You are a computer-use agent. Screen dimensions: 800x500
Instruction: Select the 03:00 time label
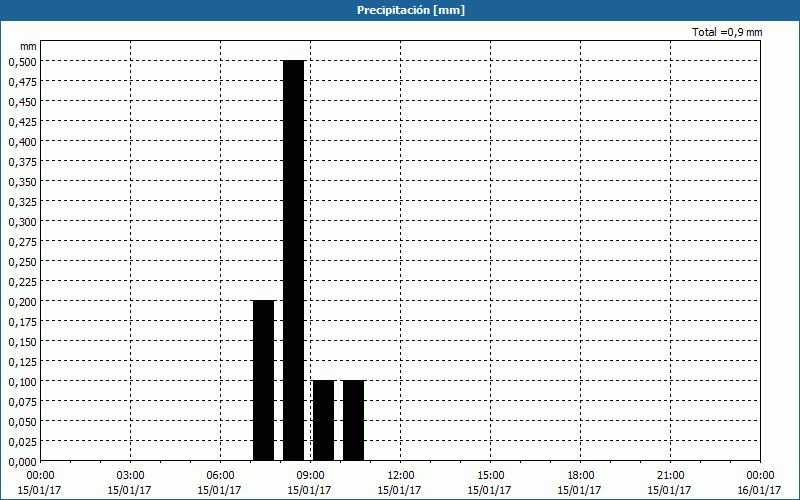tap(130, 476)
